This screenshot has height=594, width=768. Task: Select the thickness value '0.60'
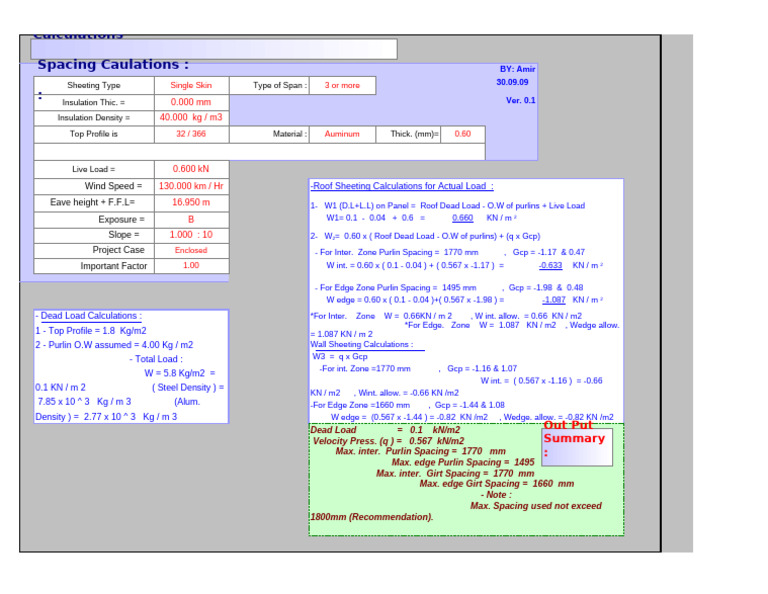pyautogui.click(x=463, y=134)
